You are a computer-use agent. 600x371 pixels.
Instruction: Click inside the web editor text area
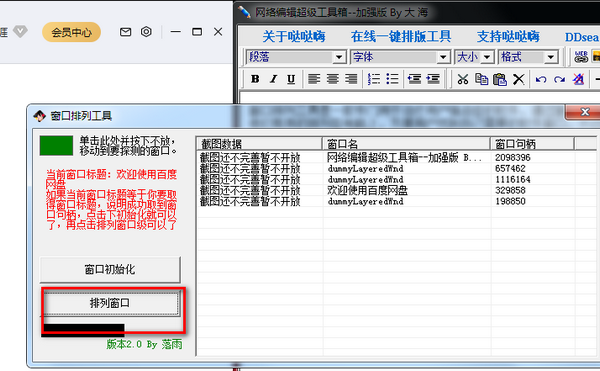(419, 97)
